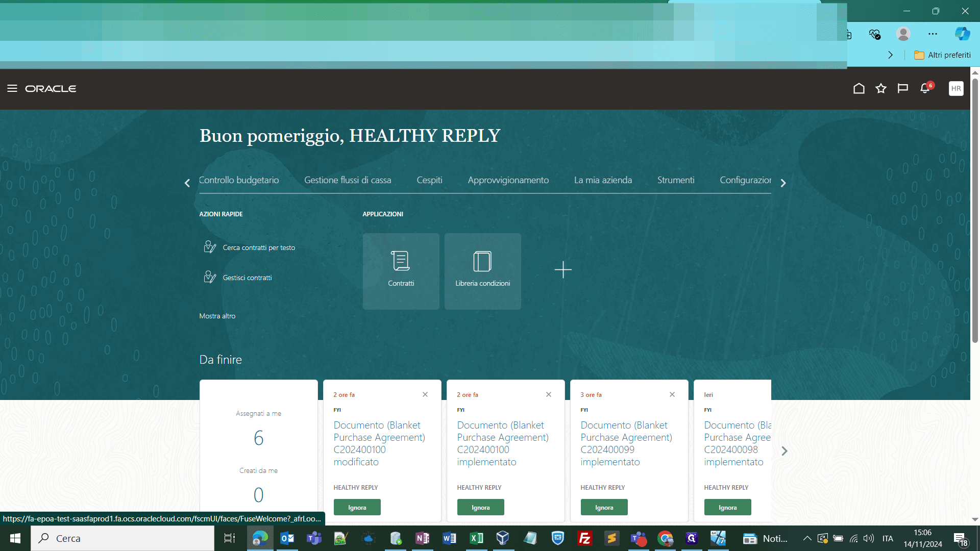Open document link C202400100 implementato
This screenshot has width=980, height=551.
(x=503, y=443)
